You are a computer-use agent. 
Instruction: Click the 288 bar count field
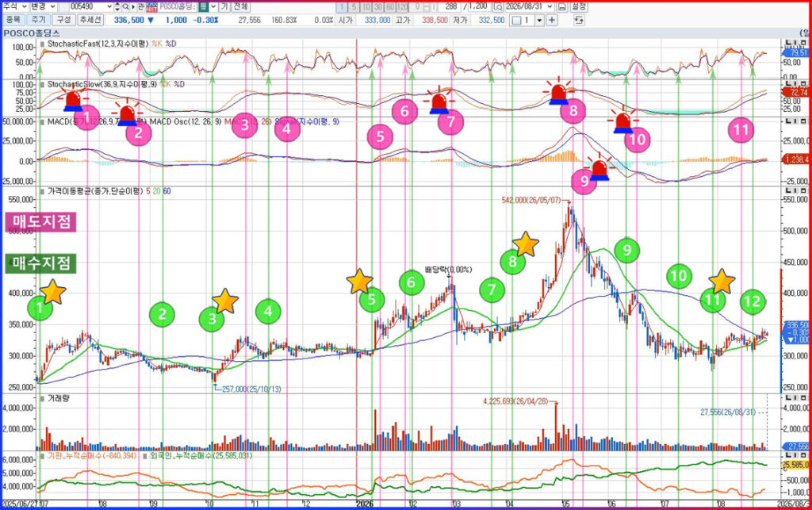pos(450,6)
